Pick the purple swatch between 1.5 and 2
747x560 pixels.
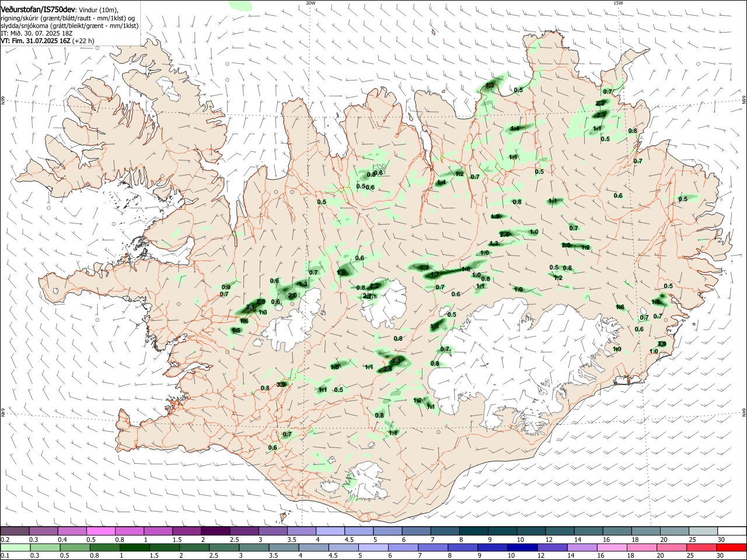click(186, 531)
